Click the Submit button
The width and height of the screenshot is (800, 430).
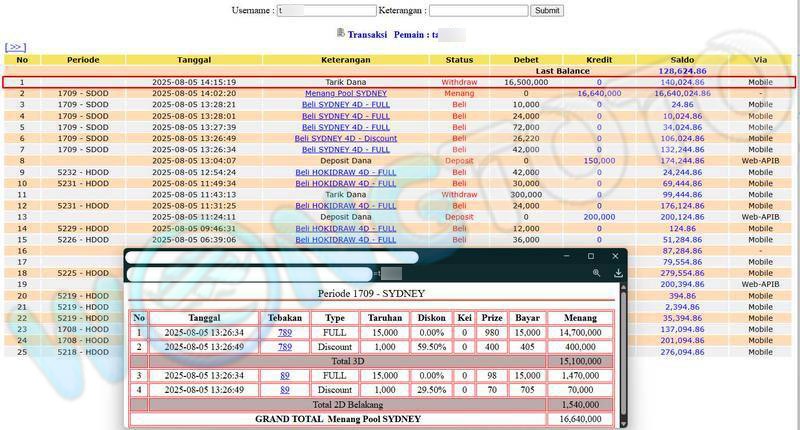(547, 11)
